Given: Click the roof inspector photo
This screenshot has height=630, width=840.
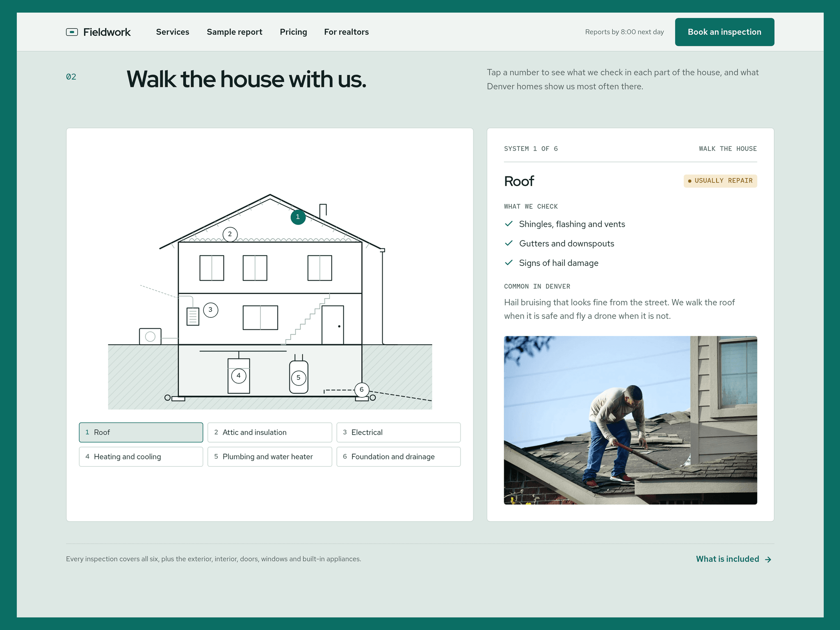Looking at the screenshot, I should (630, 420).
